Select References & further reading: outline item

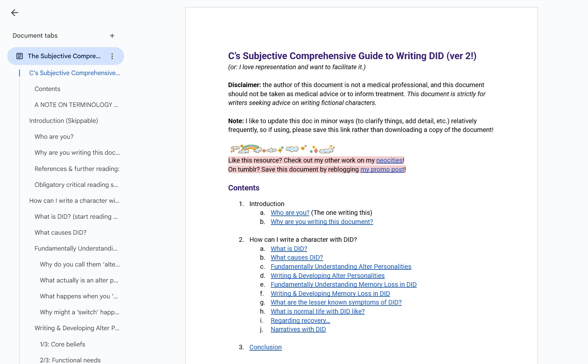(x=77, y=169)
